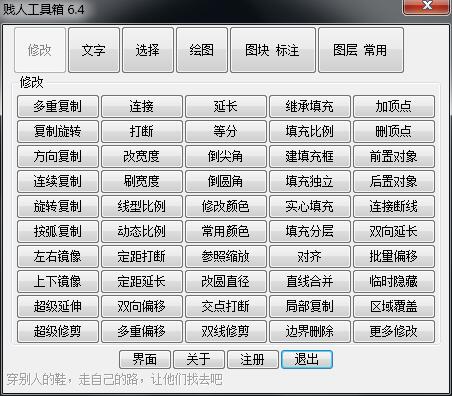Open the 界面 settings button
Image resolution: width=452 pixels, height=396 pixels.
(x=145, y=359)
